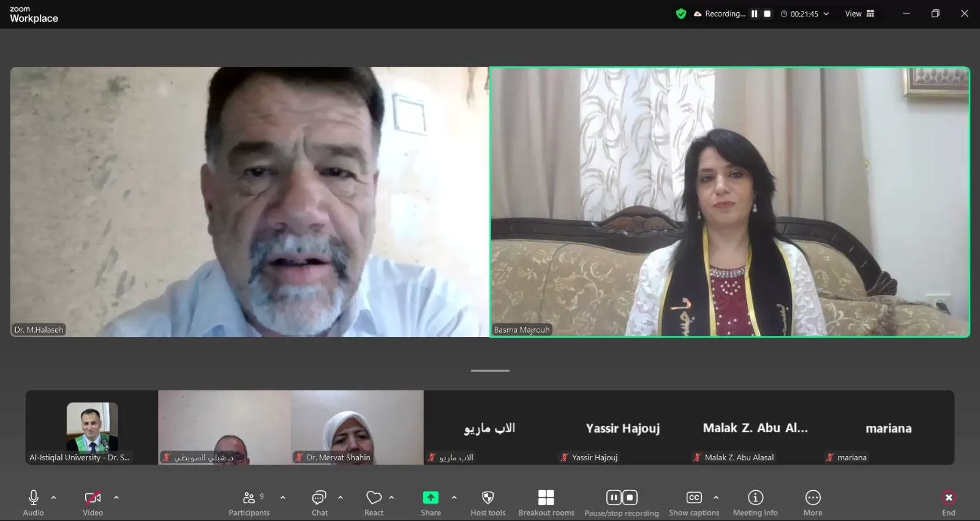This screenshot has height=521, width=980.
Task: Open the View layout menu
Action: (859, 13)
